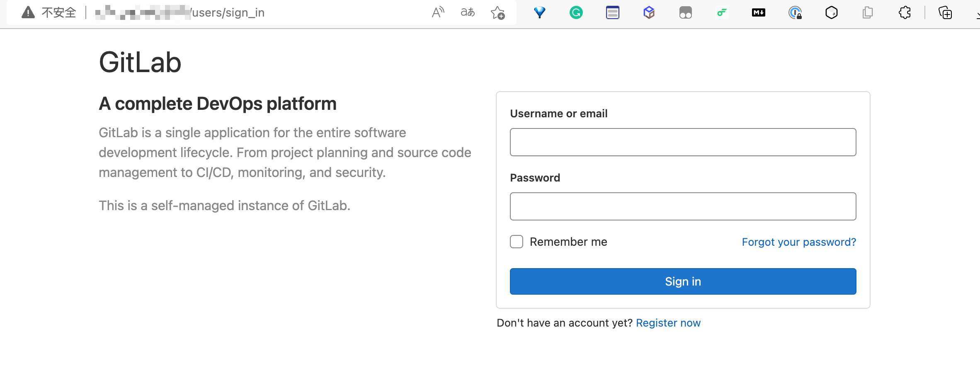Click the blue cube extension icon
The height and width of the screenshot is (373, 980).
(x=649, y=12)
